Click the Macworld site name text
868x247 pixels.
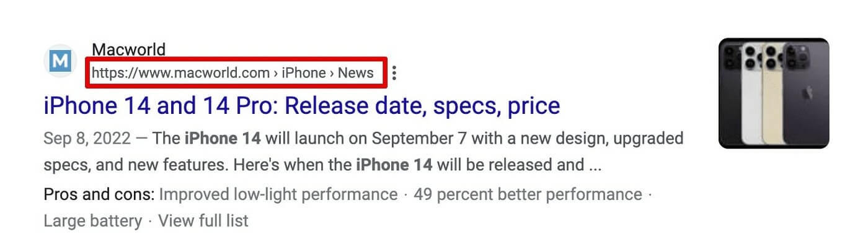[128, 50]
